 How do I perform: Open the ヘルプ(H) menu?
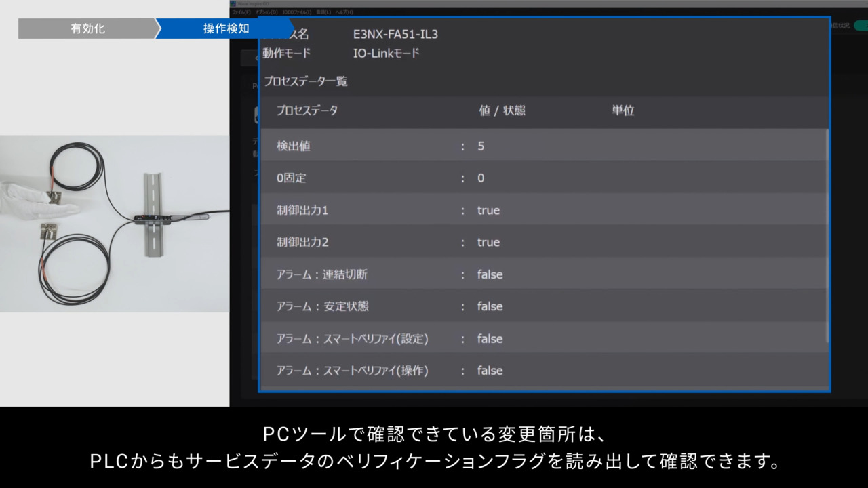point(344,12)
